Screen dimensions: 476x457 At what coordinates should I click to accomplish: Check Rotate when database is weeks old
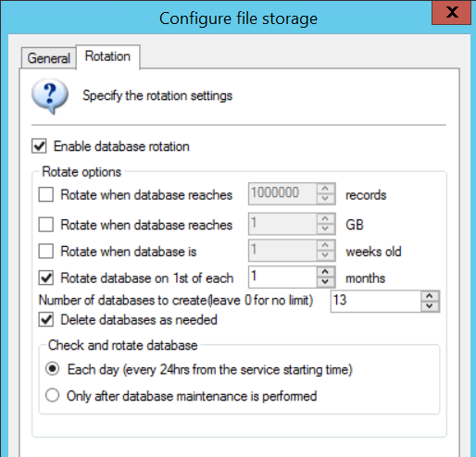tap(46, 251)
